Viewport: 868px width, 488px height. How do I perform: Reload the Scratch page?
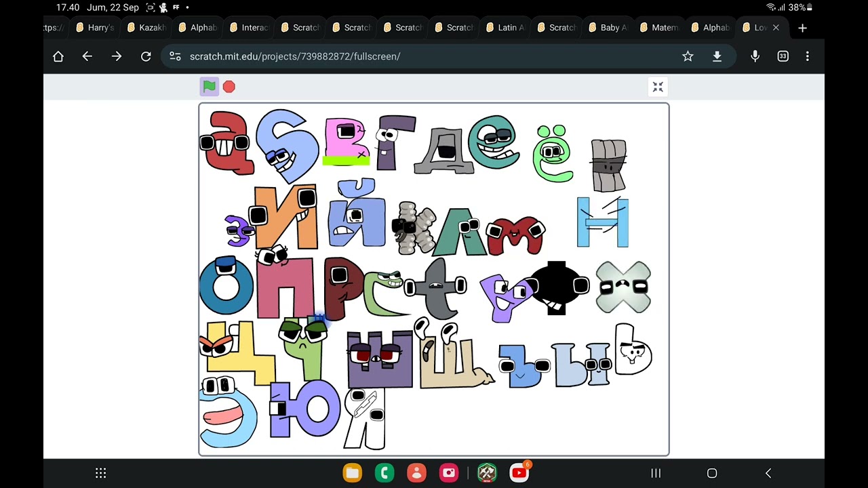146,56
